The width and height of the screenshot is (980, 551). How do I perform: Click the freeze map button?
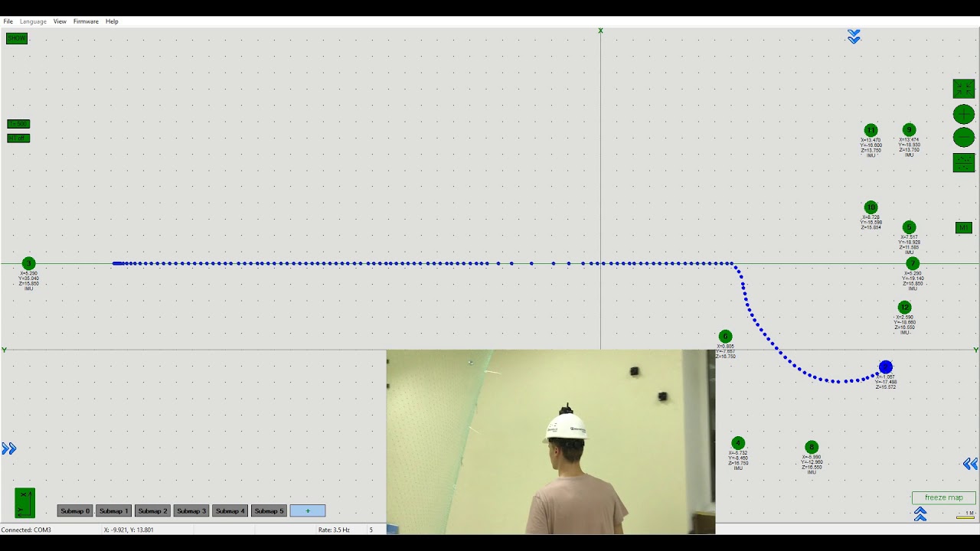pyautogui.click(x=943, y=497)
